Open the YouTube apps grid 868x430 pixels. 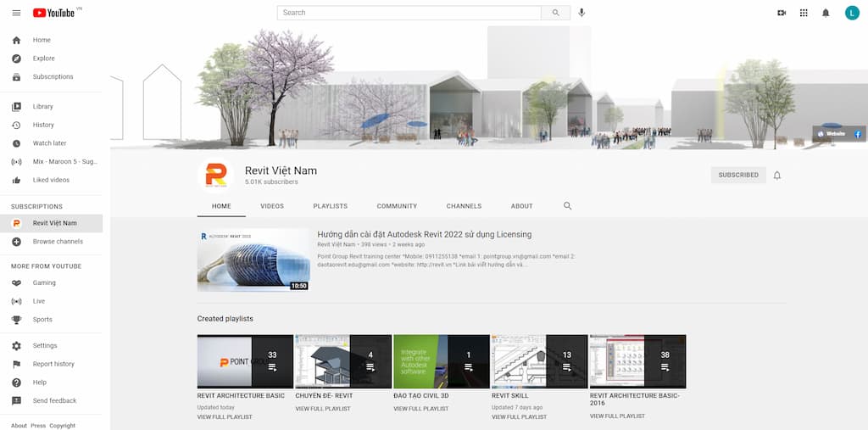pyautogui.click(x=804, y=13)
